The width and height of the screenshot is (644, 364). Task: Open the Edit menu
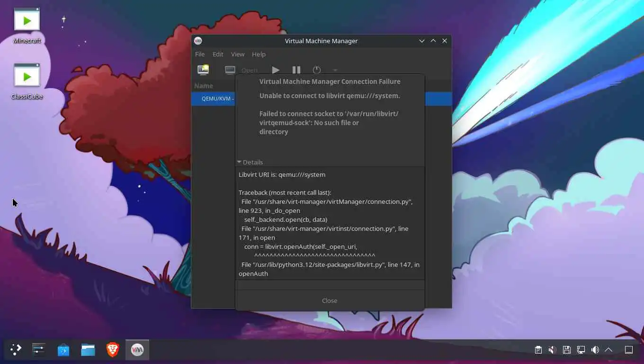coord(218,54)
